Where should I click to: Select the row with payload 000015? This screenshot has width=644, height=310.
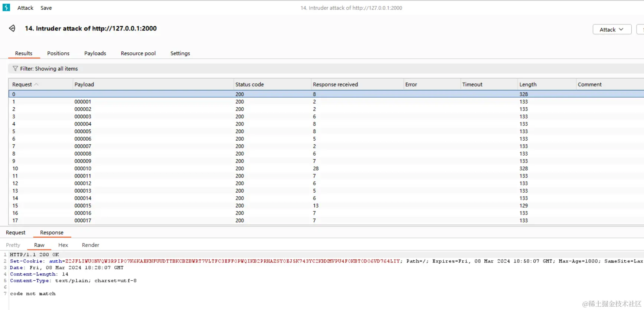tap(326, 206)
